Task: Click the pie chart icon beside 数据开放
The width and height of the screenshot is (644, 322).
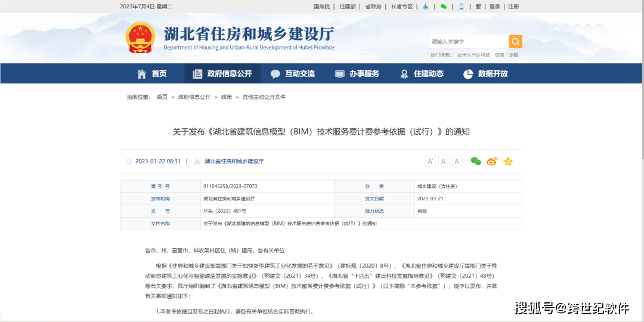Action: click(468, 74)
